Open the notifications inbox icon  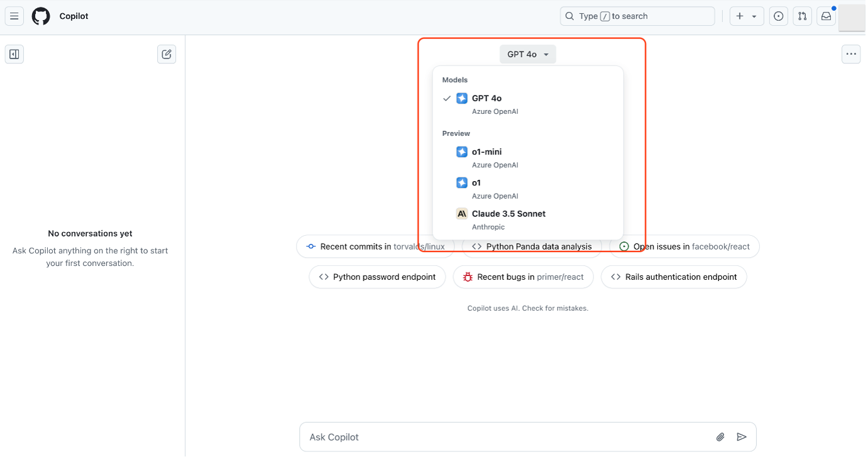(826, 16)
